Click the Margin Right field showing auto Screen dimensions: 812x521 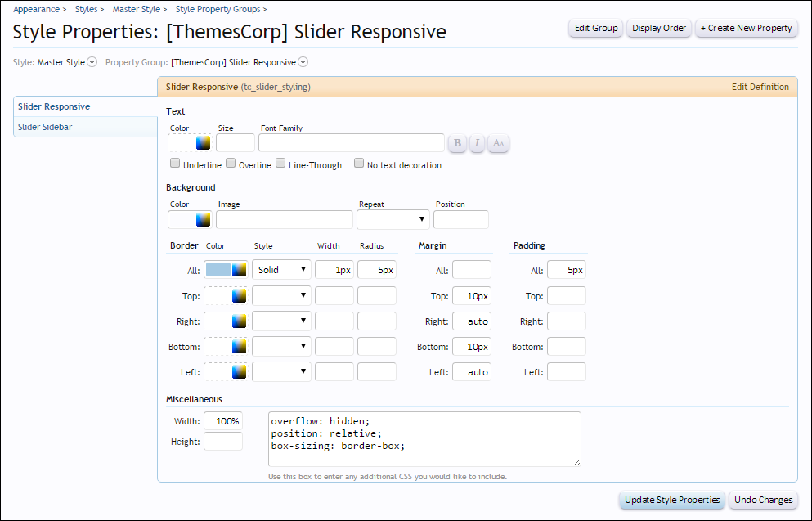(472, 321)
